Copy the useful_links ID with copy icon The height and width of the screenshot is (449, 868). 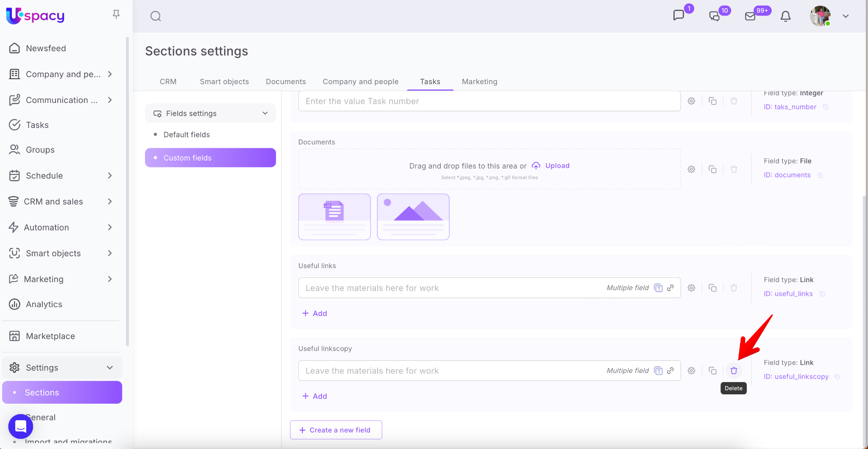(x=822, y=294)
